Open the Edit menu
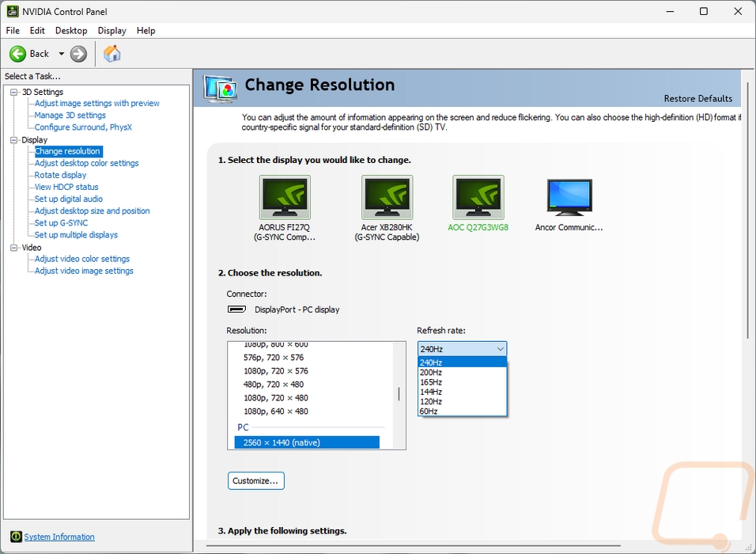 (37, 30)
